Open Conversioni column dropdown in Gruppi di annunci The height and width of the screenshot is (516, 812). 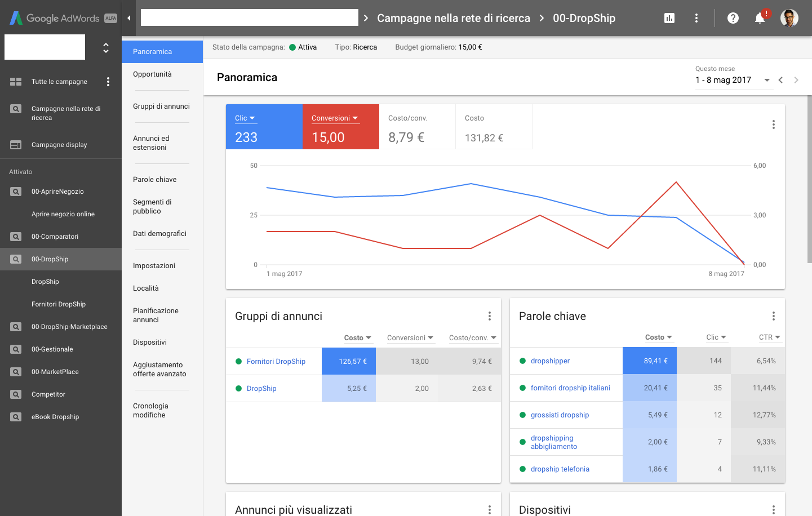(410, 338)
